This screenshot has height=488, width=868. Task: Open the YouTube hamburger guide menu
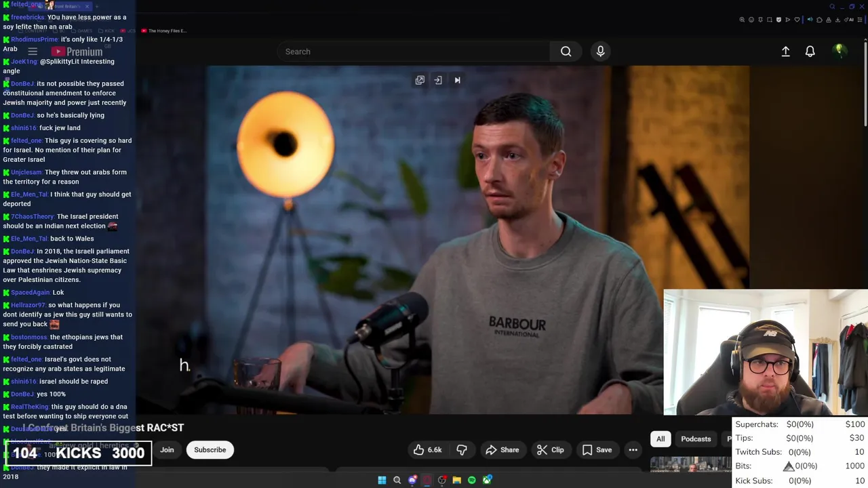(x=32, y=52)
